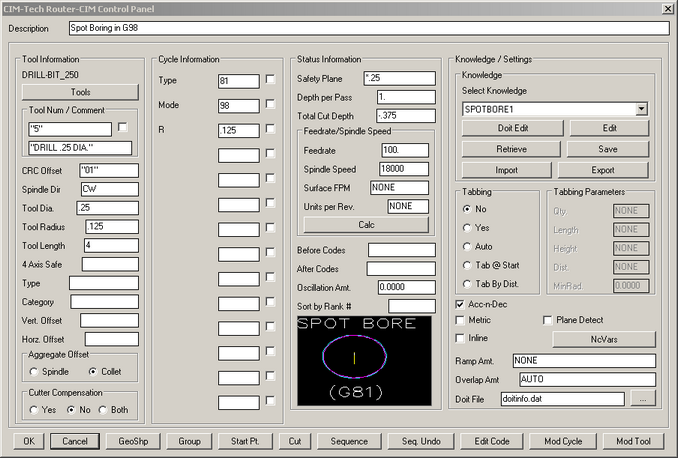Image resolution: width=678 pixels, height=458 pixels.
Task: Click the Spindle Dir field CW
Action: point(110,189)
